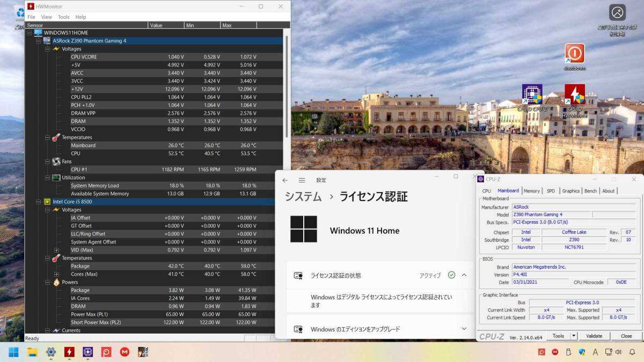Switch to HWMonitor via its taskbar icon
644x362 pixels.
pos(69,352)
